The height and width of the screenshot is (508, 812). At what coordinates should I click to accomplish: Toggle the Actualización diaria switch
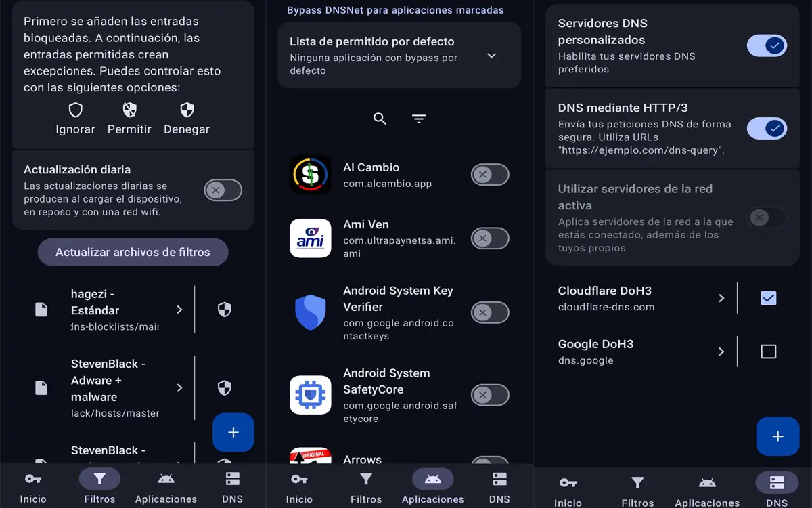click(x=223, y=190)
